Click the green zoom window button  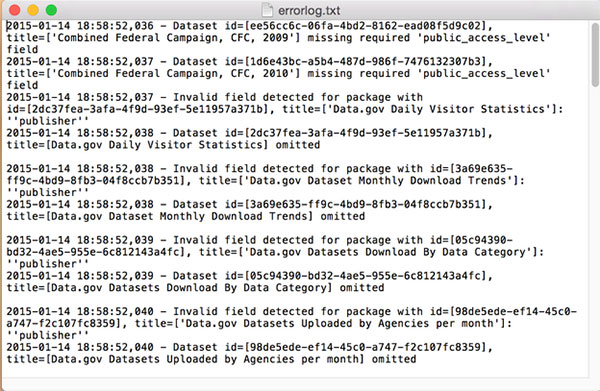point(52,10)
